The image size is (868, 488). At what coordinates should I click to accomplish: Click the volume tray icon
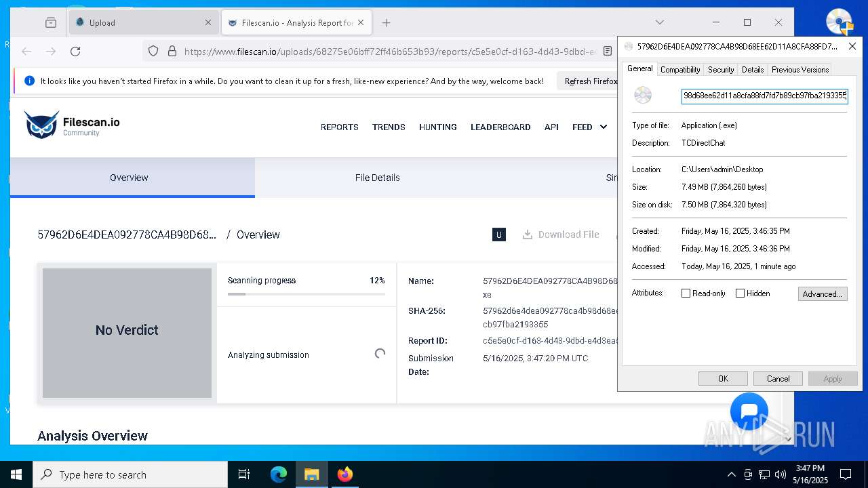pyautogui.click(x=780, y=474)
